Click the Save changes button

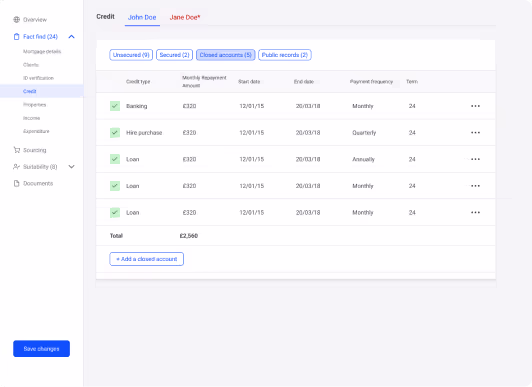point(41,349)
